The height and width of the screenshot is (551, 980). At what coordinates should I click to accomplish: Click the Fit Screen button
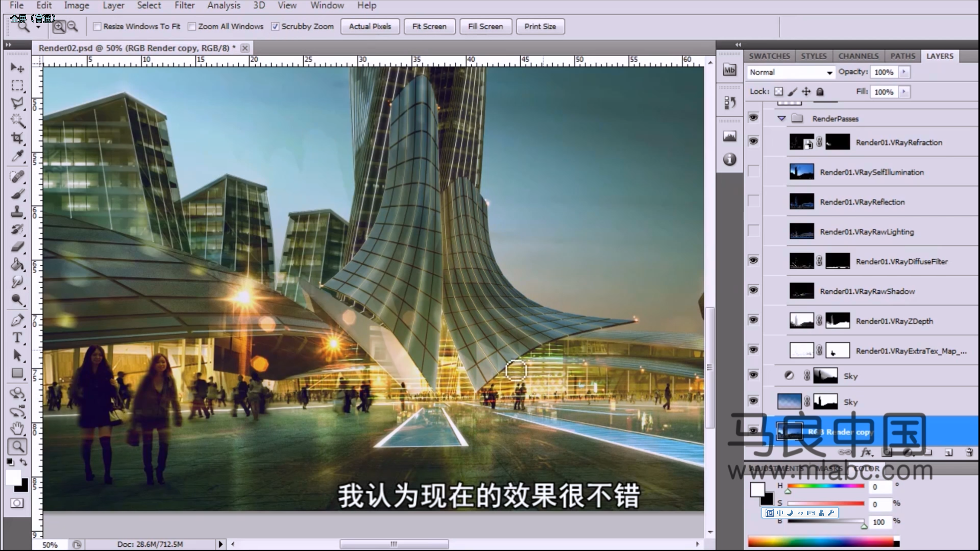429,27
